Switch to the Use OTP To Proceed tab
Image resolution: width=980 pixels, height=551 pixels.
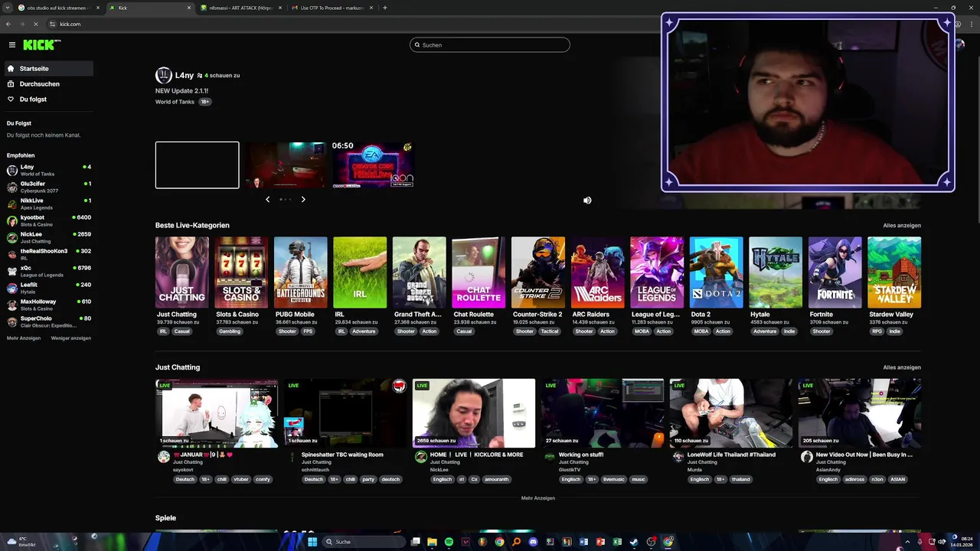tap(332, 8)
